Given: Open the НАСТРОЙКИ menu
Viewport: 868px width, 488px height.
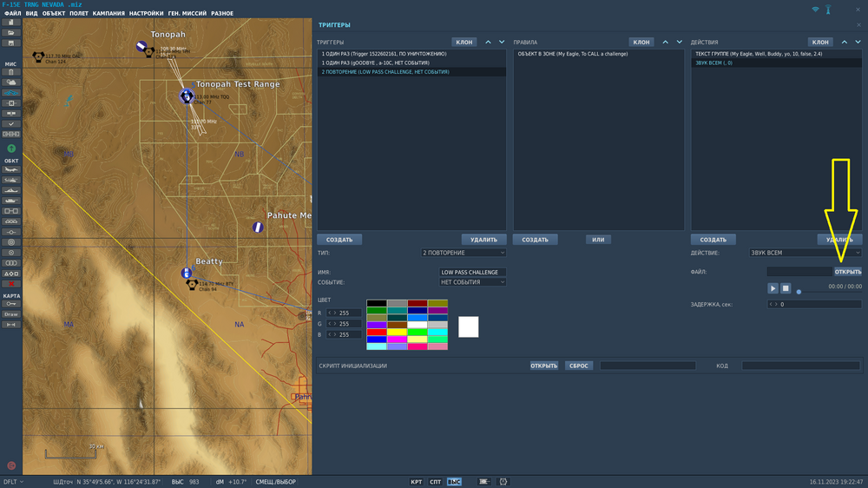Looking at the screenshot, I should coord(147,14).
